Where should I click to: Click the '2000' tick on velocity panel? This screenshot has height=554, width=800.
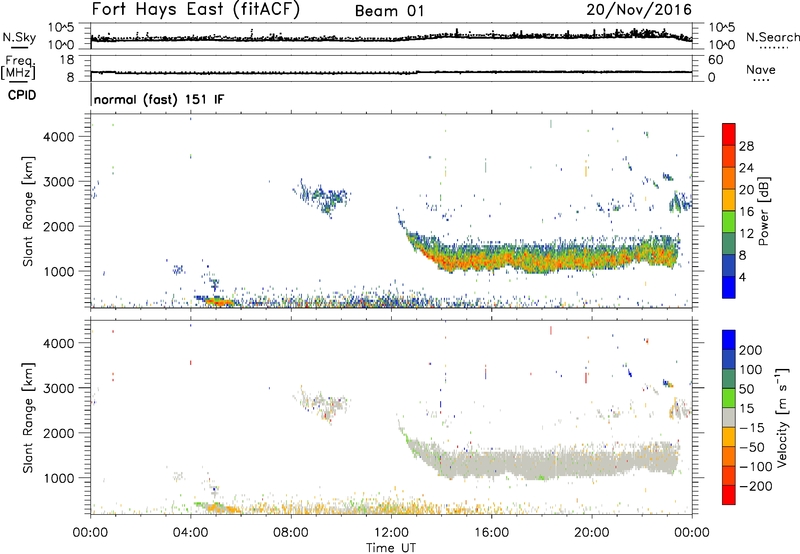(x=59, y=433)
